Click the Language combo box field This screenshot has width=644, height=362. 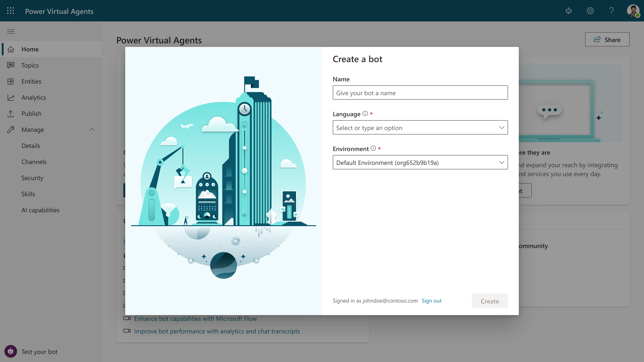pos(420,127)
